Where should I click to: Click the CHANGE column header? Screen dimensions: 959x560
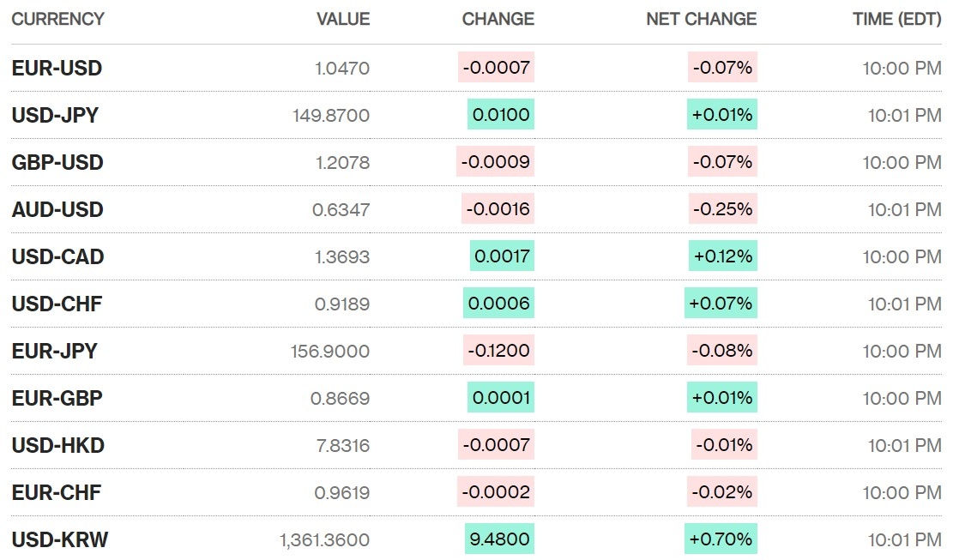[498, 19]
